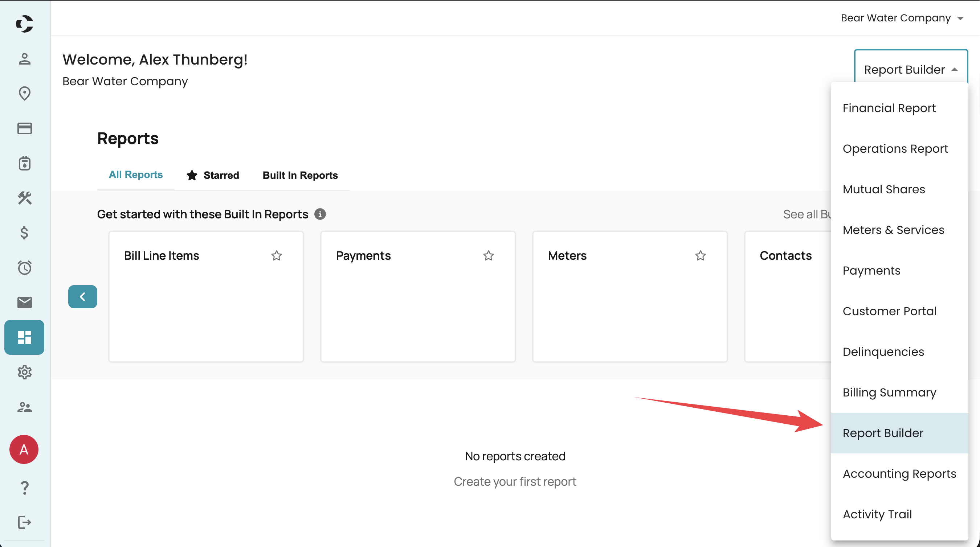
Task: Open the Accounts section in the sidebar
Action: pos(24,59)
